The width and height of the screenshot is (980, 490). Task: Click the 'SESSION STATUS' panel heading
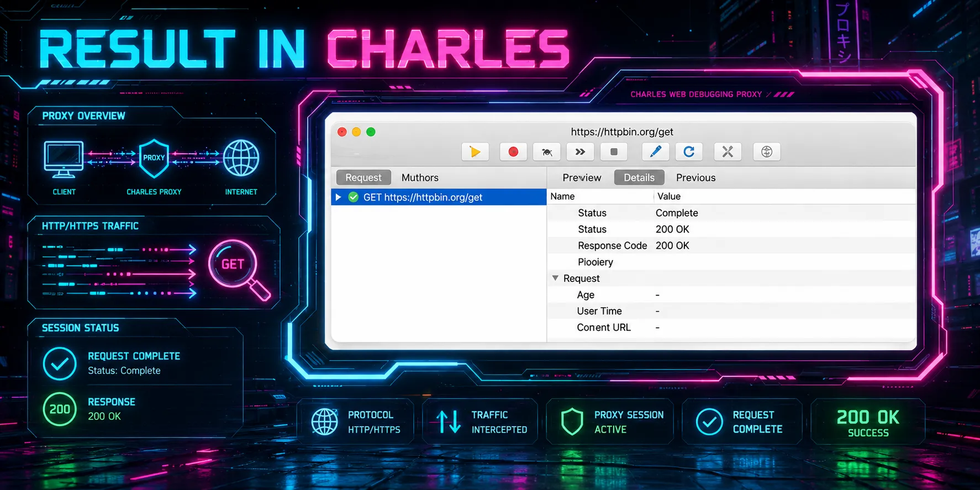(x=80, y=328)
